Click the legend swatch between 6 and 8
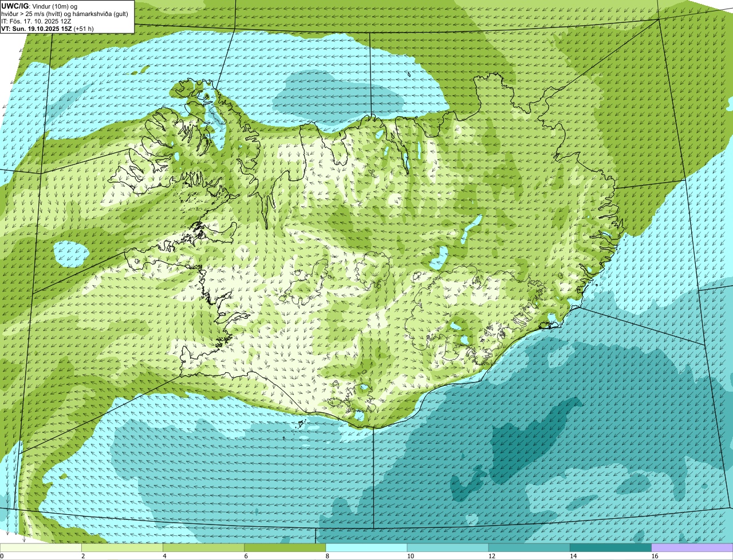This screenshot has height=560, width=733. click(x=285, y=547)
